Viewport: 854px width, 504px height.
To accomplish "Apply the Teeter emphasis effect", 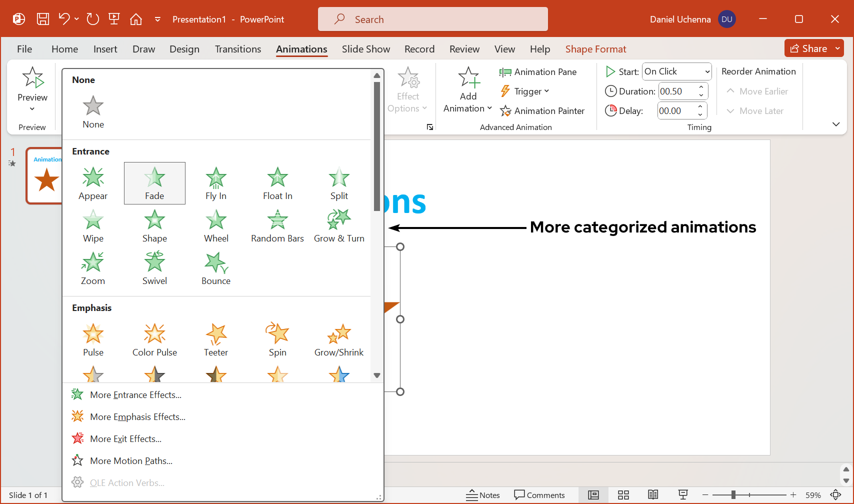I will tap(216, 340).
